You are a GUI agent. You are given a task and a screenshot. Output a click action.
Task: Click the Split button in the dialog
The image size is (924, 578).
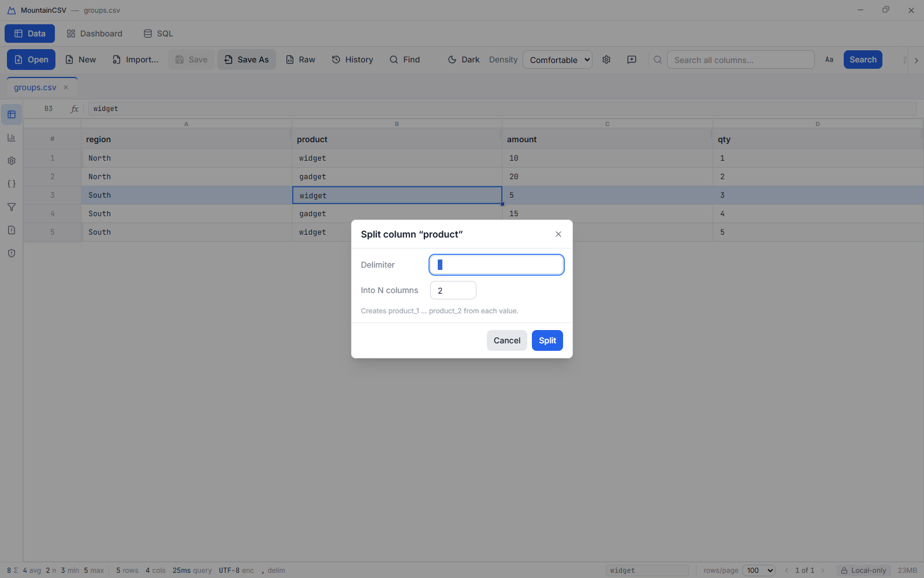[547, 340]
